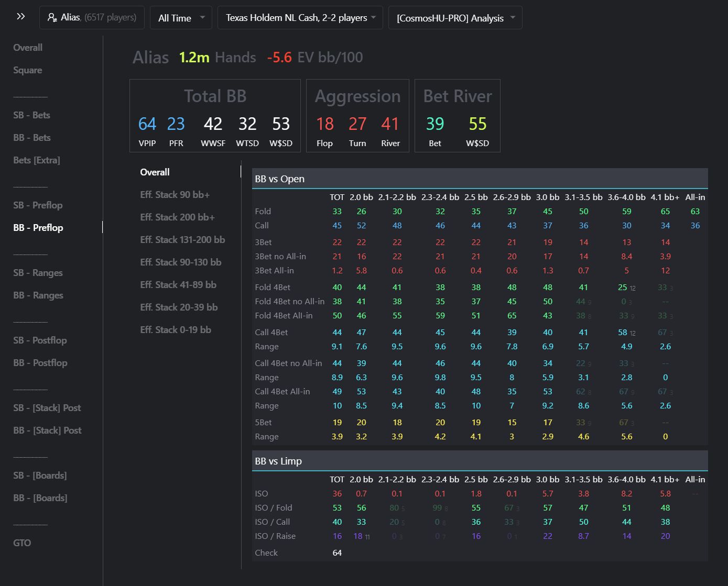Switch to SB - Preflop view
This screenshot has height=586, width=728.
click(38, 205)
